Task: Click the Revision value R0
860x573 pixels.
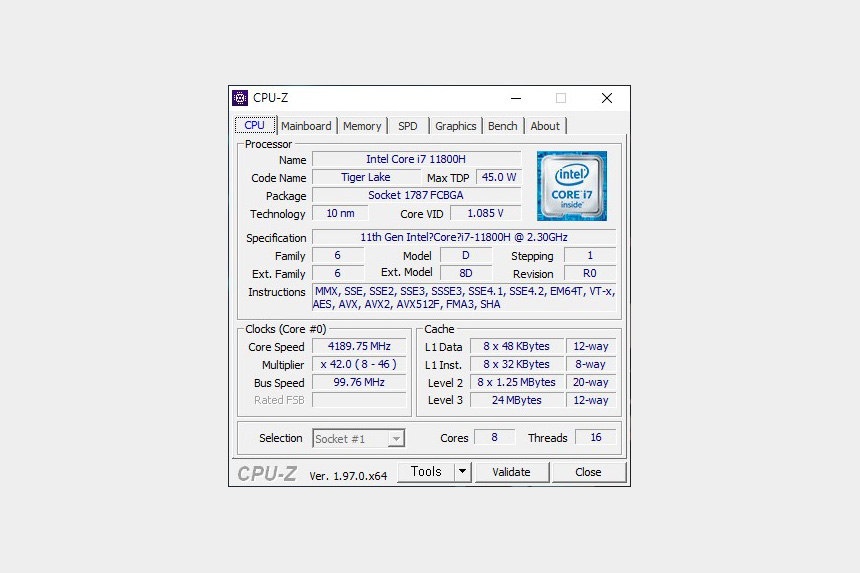Action: coord(590,273)
